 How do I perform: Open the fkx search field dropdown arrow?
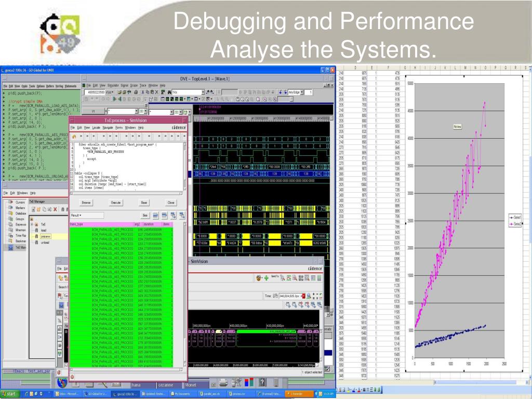click(203, 92)
